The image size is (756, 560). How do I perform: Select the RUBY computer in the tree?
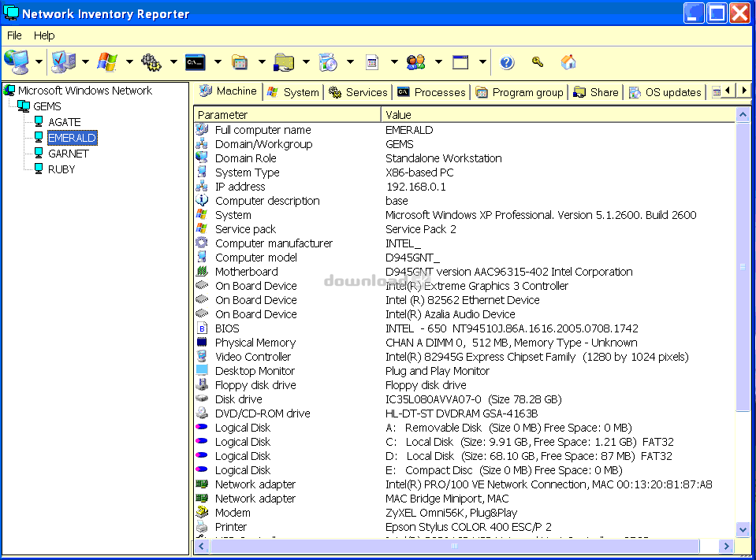pyautogui.click(x=61, y=169)
